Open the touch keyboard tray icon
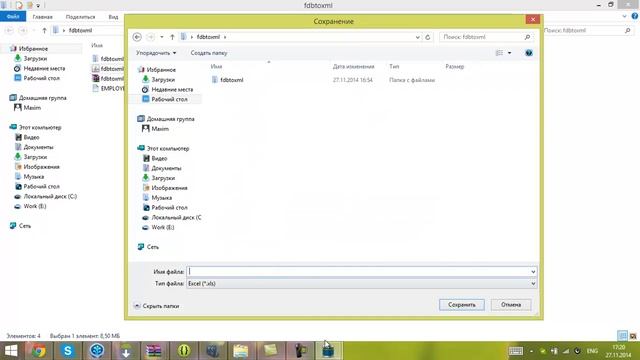640x360 pixels. click(x=516, y=351)
